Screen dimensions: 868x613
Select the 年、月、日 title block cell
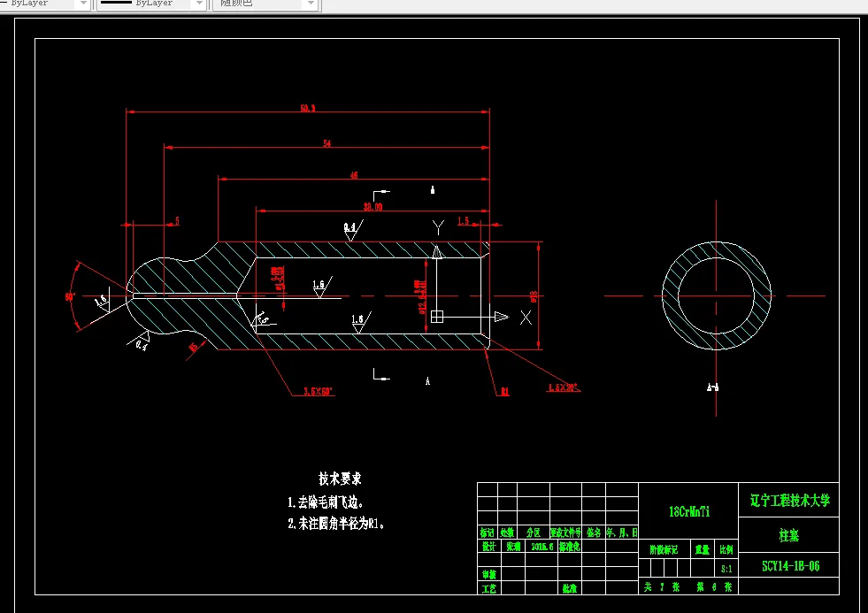coord(622,533)
